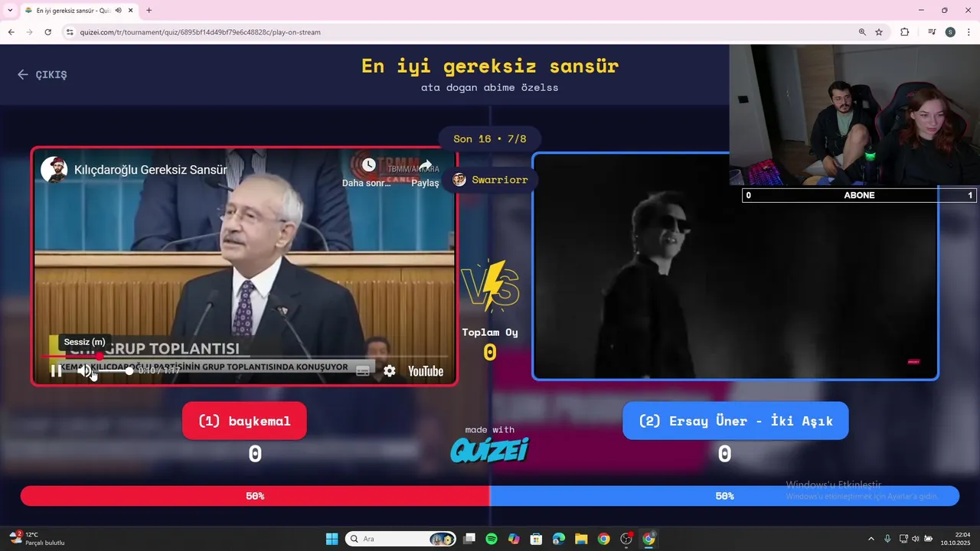
Task: Click the microphone tray icon
Action: (887, 539)
